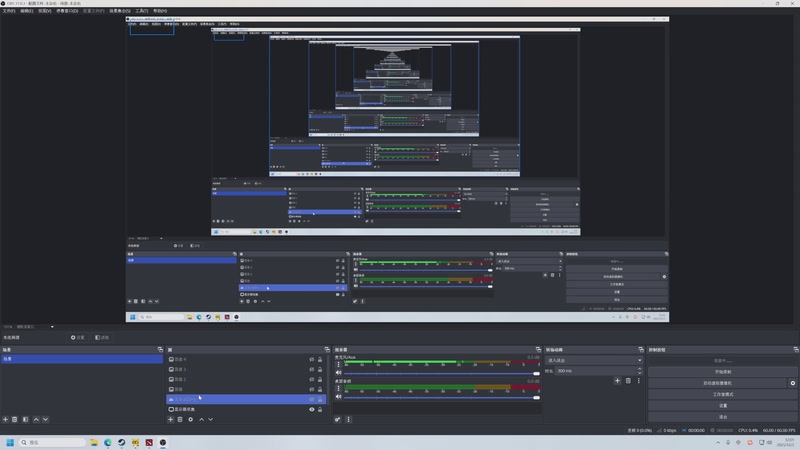Image resolution: width=800 pixels, height=450 pixels.
Task: Add a new scene with plus icon in Scenes panel
Action: point(6,419)
